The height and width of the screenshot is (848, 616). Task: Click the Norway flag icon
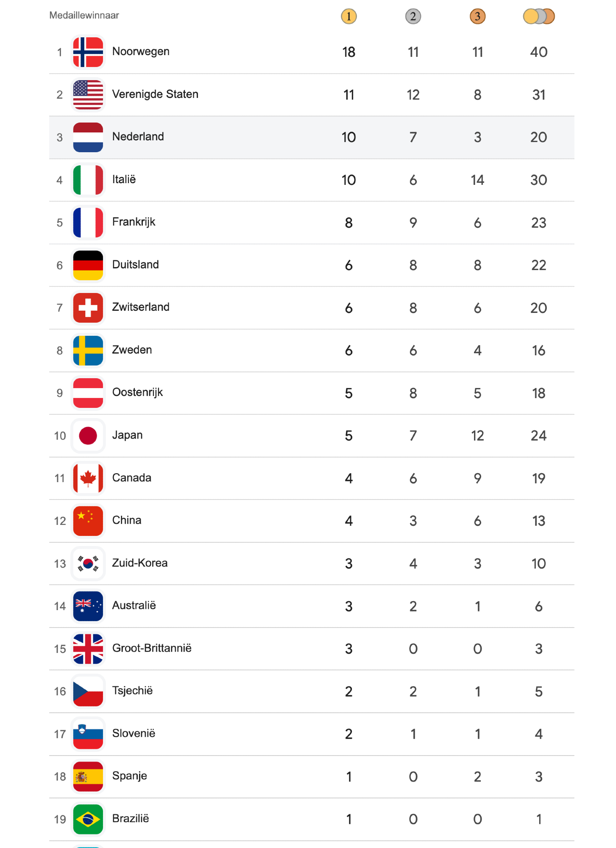tap(88, 52)
